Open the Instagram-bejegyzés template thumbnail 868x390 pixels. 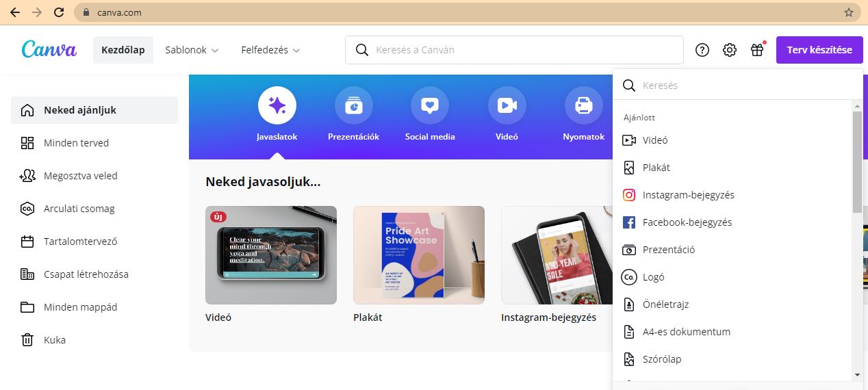pos(557,255)
